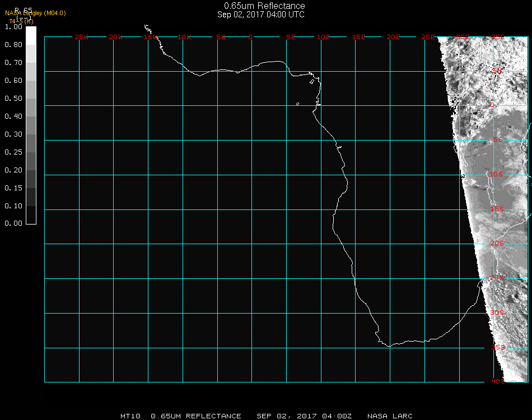The width and height of the screenshot is (532, 420).
Task: Select the NASA Langley (M04.0) label
Action: pos(35,13)
